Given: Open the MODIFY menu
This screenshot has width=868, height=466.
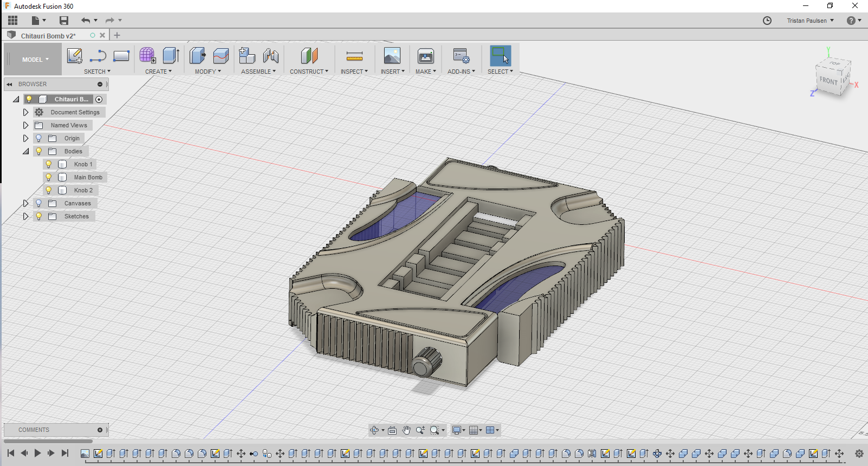Looking at the screenshot, I should 208,72.
